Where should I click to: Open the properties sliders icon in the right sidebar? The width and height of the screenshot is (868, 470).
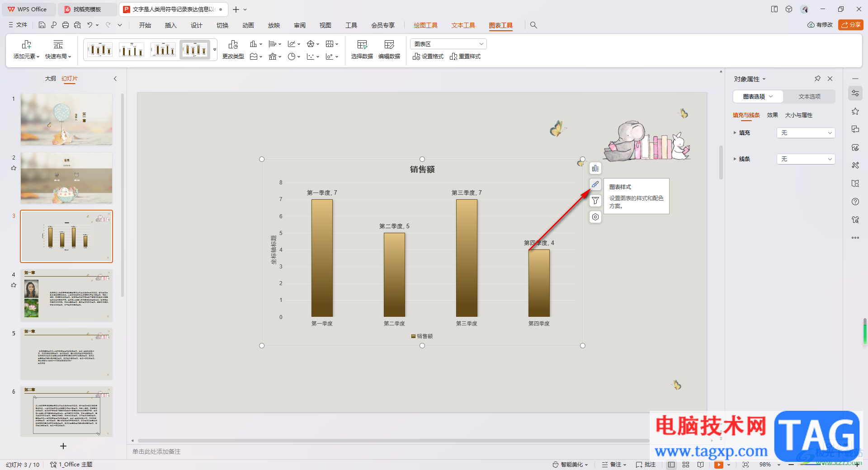855,93
